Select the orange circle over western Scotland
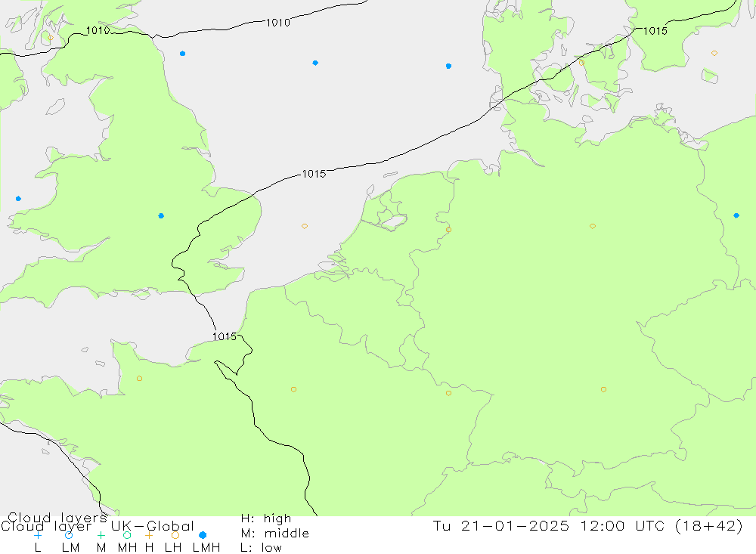This screenshot has height=554, width=756. click(51, 38)
